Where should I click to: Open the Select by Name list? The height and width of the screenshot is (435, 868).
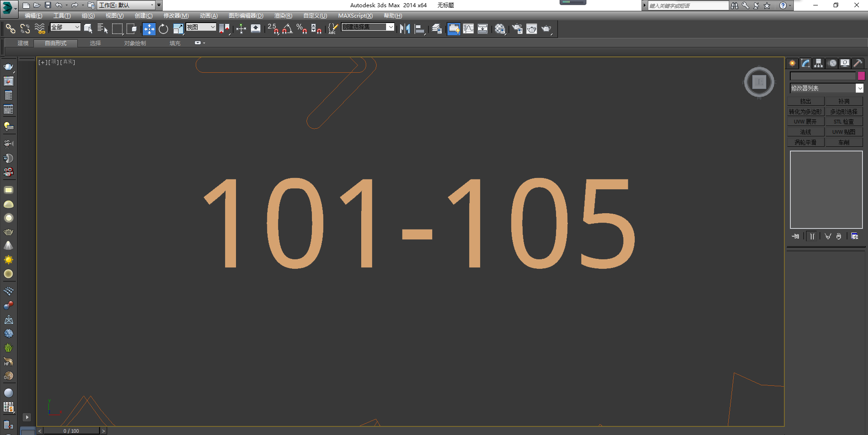pyautogui.click(x=103, y=29)
